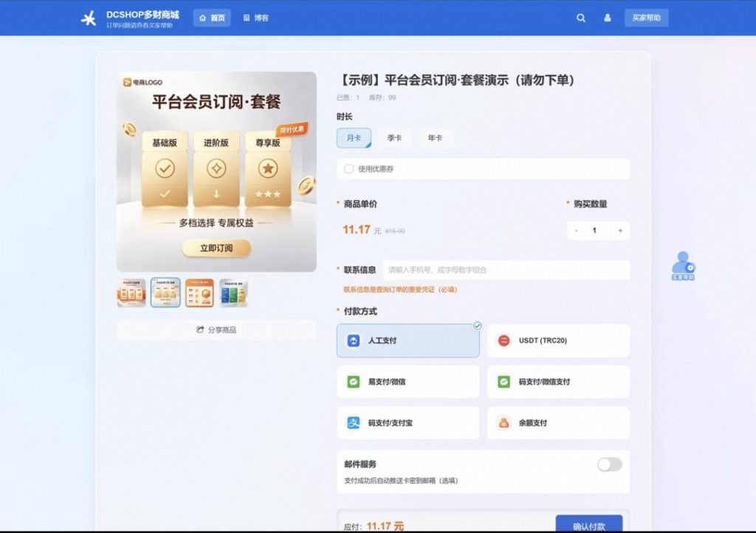This screenshot has width=756, height=533.
Task: Click the quantity value field showing 1
Action: click(x=594, y=230)
